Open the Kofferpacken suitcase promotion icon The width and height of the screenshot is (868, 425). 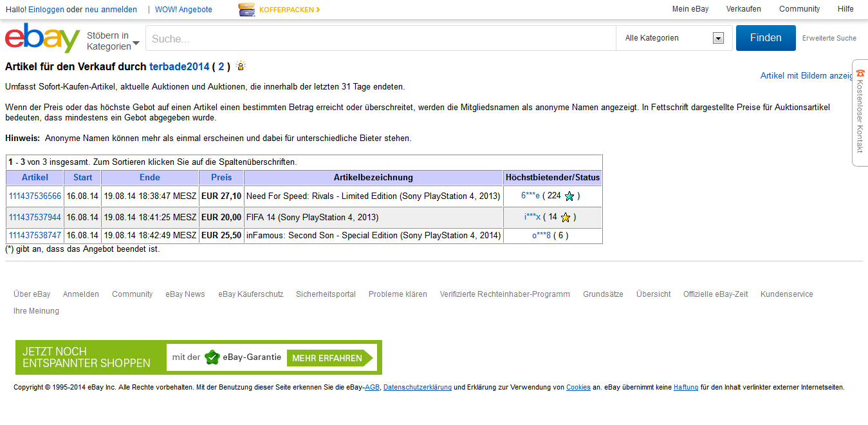coord(246,9)
